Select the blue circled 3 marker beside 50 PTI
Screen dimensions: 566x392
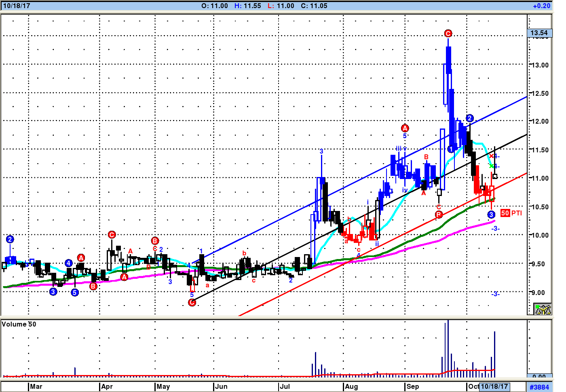click(x=491, y=215)
